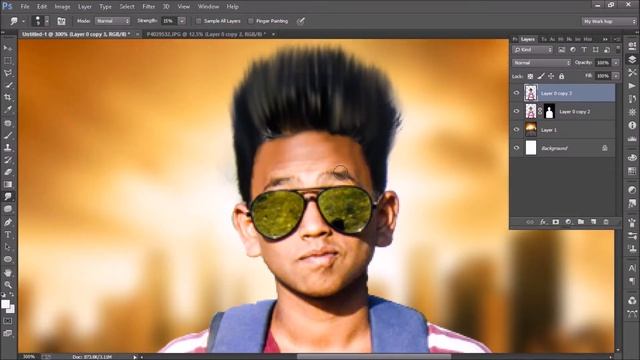The height and width of the screenshot is (360, 640).
Task: Select the Quick Selection tool
Action: pos(8,85)
